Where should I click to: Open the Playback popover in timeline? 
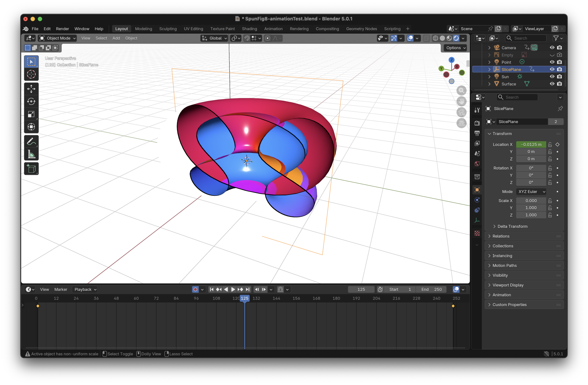85,289
